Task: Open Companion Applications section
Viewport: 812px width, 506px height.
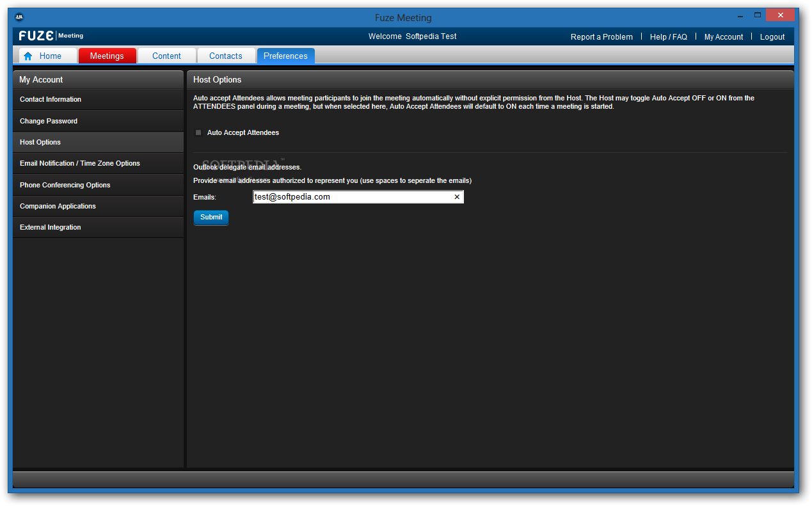Action: point(99,206)
